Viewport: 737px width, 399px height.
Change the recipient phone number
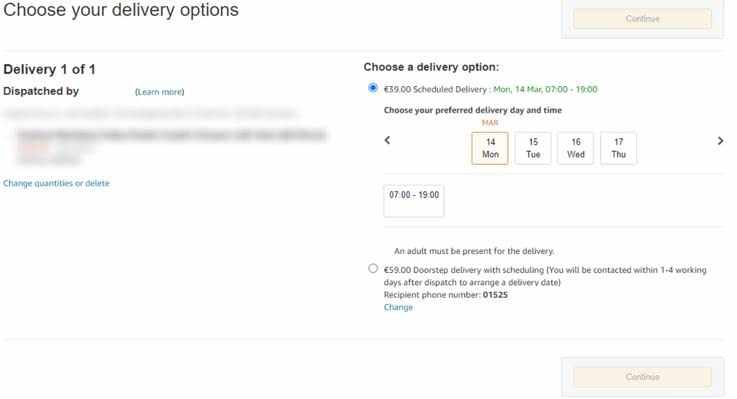click(x=398, y=307)
